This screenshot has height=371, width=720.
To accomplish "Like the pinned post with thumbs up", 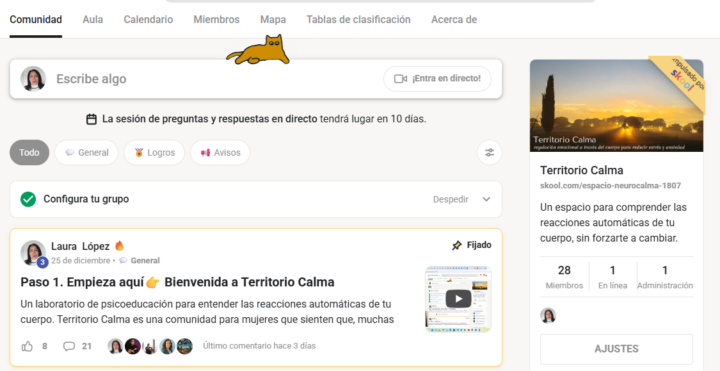I will click(x=27, y=346).
